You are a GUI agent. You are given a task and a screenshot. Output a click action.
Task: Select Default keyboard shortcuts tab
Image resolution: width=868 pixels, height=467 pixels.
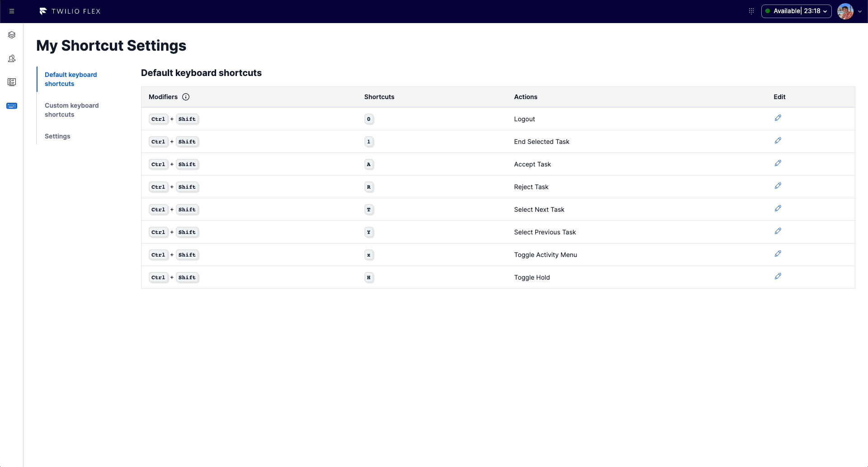coord(71,79)
